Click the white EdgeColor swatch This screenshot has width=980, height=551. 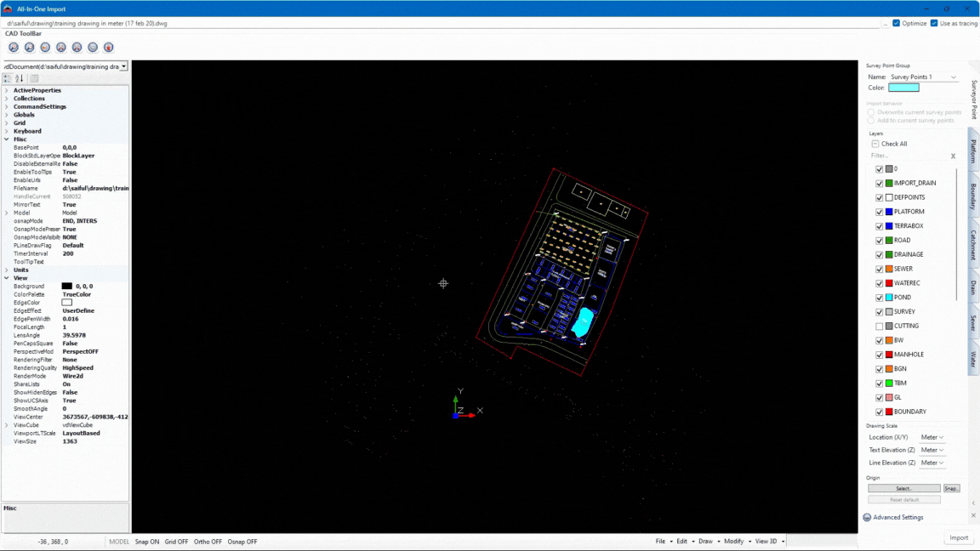67,303
